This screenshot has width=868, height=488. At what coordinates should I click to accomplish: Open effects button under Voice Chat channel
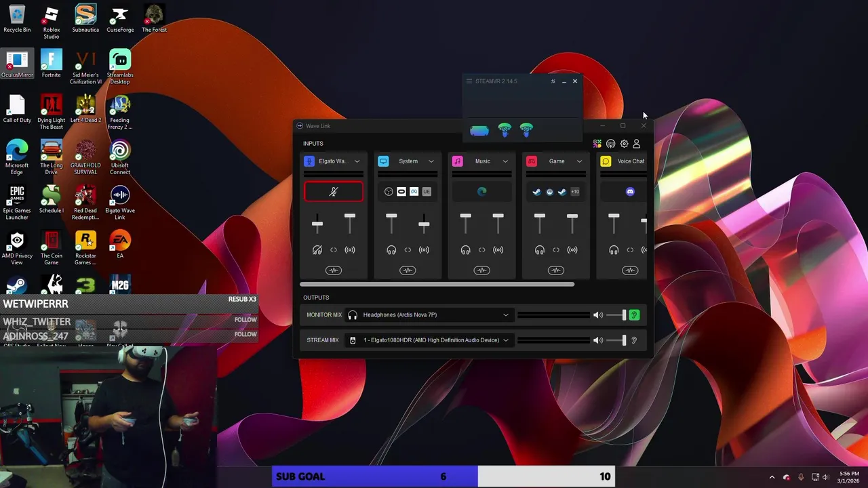(x=630, y=270)
